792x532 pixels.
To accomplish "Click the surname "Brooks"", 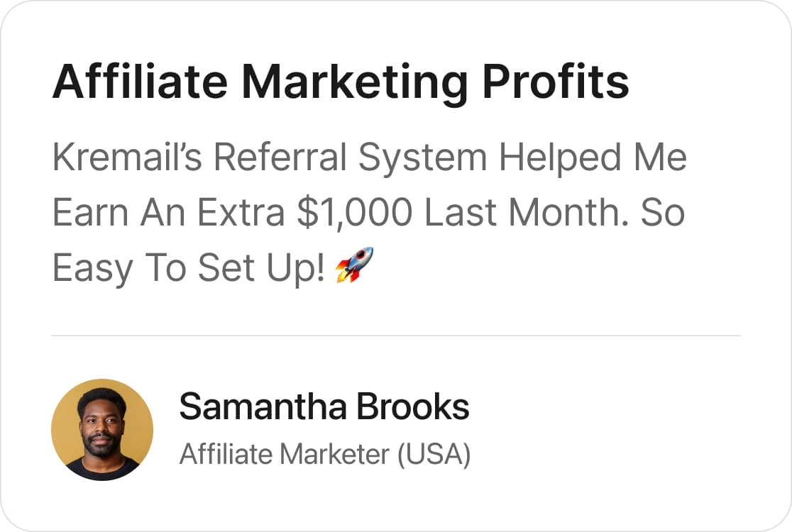I will tap(412, 407).
